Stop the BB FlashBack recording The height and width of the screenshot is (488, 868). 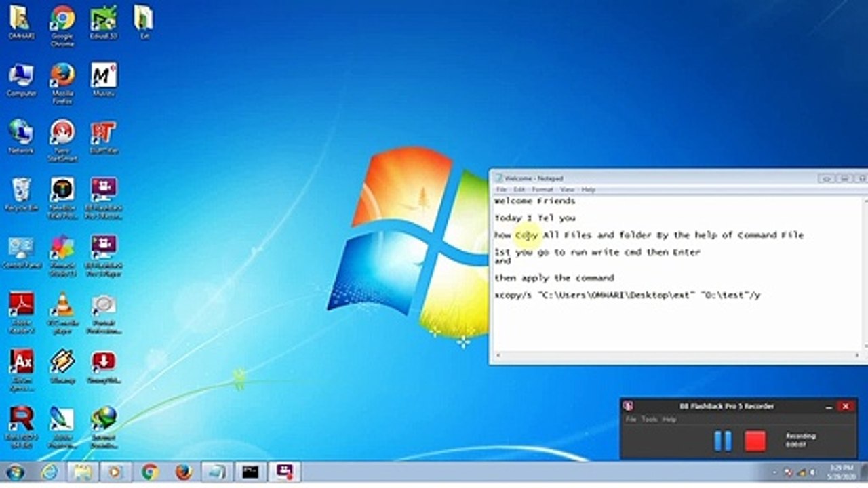click(x=755, y=441)
